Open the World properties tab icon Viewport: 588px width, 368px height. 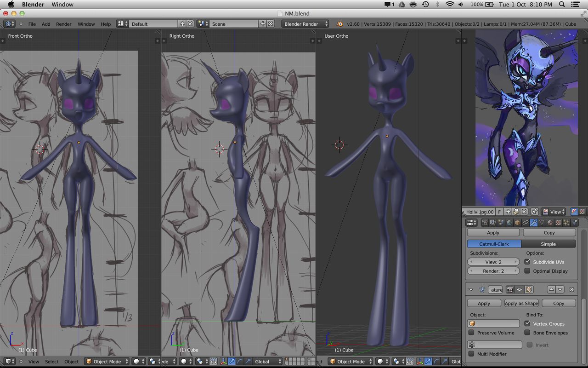pos(509,223)
